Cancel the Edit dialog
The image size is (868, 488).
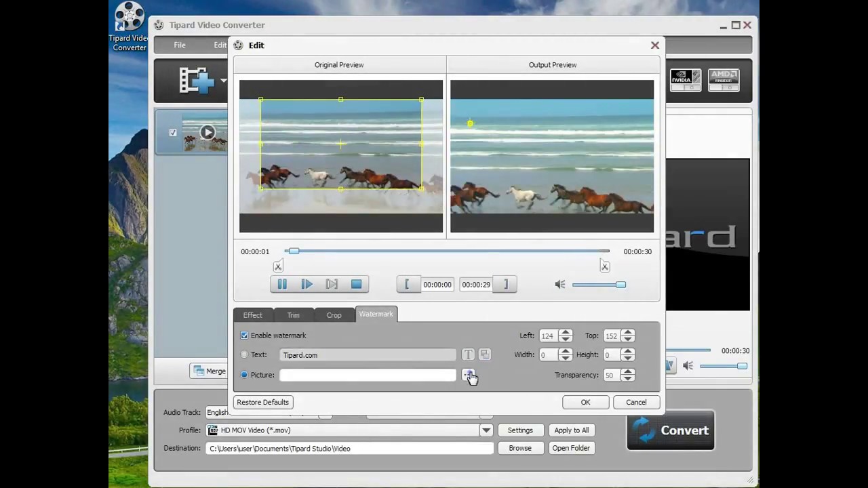click(x=636, y=403)
